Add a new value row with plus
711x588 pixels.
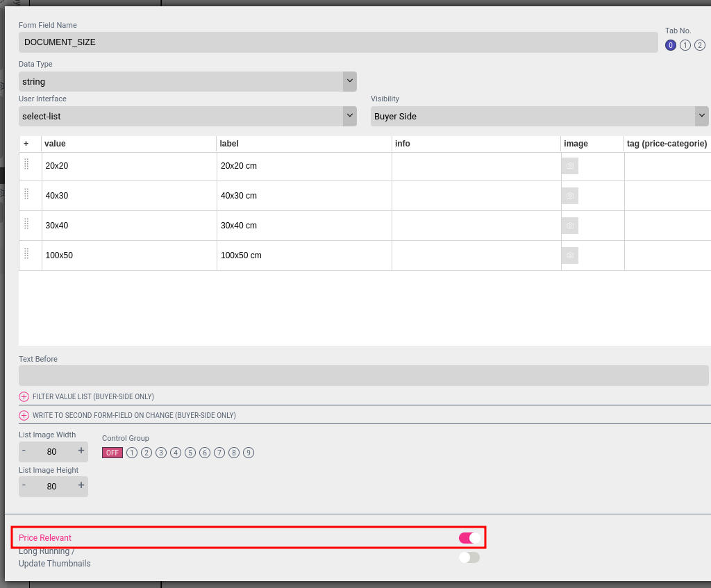[26, 144]
